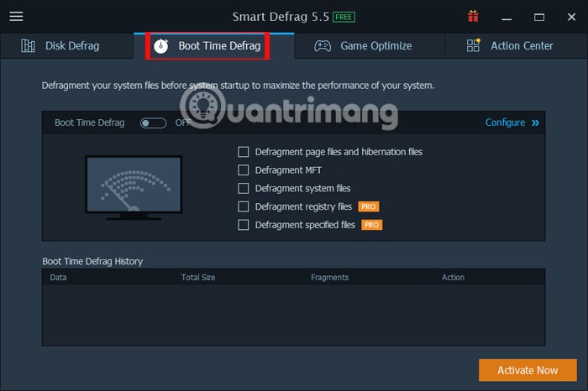Image resolution: width=588 pixels, height=391 pixels.
Task: Switch to the Disk Defrag tab
Action: (67, 45)
